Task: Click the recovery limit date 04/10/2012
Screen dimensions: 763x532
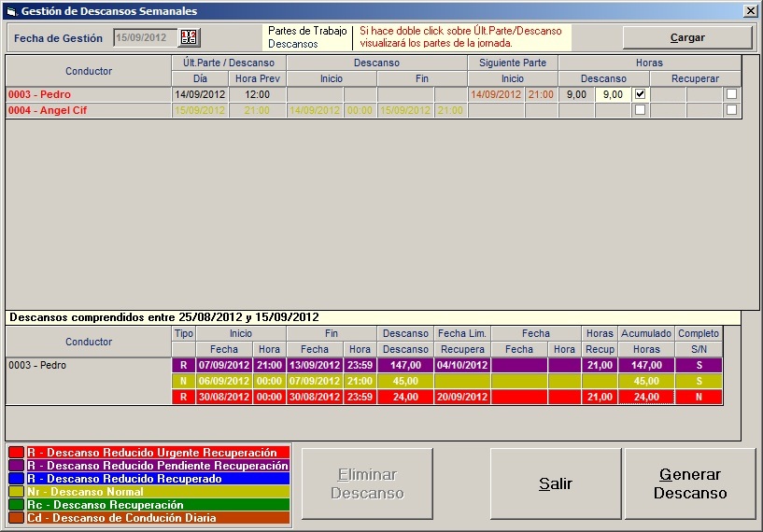Action: point(462,365)
